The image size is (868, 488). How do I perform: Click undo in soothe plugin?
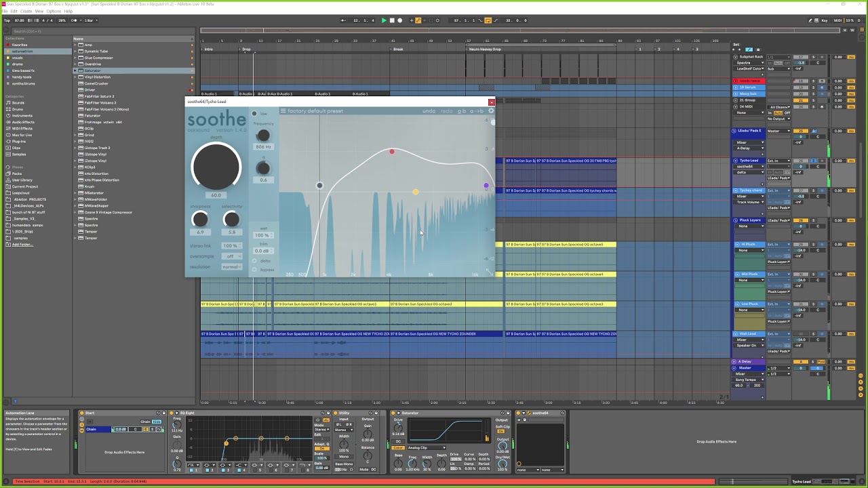point(429,111)
